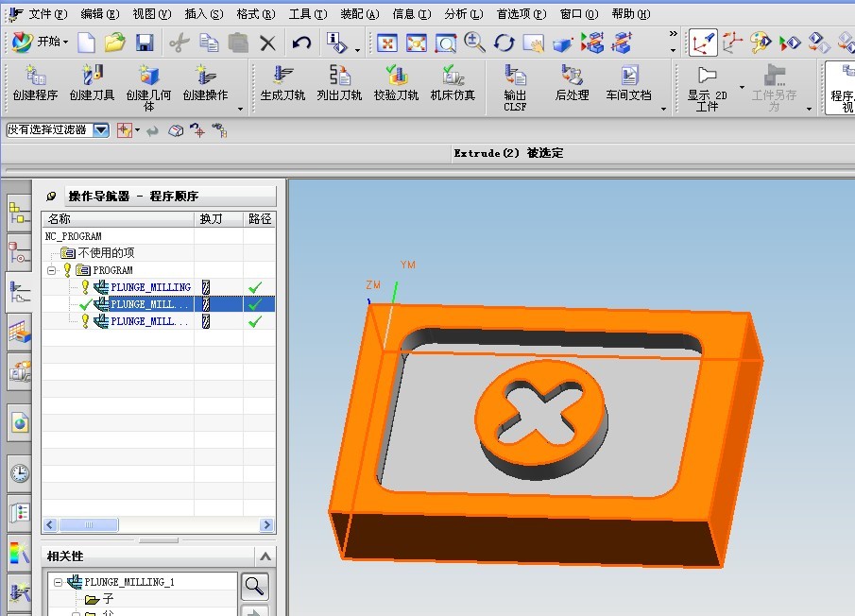This screenshot has width=855, height=616.
Task: Toggle the pin icon in 操作导航器 header
Action: [52, 197]
